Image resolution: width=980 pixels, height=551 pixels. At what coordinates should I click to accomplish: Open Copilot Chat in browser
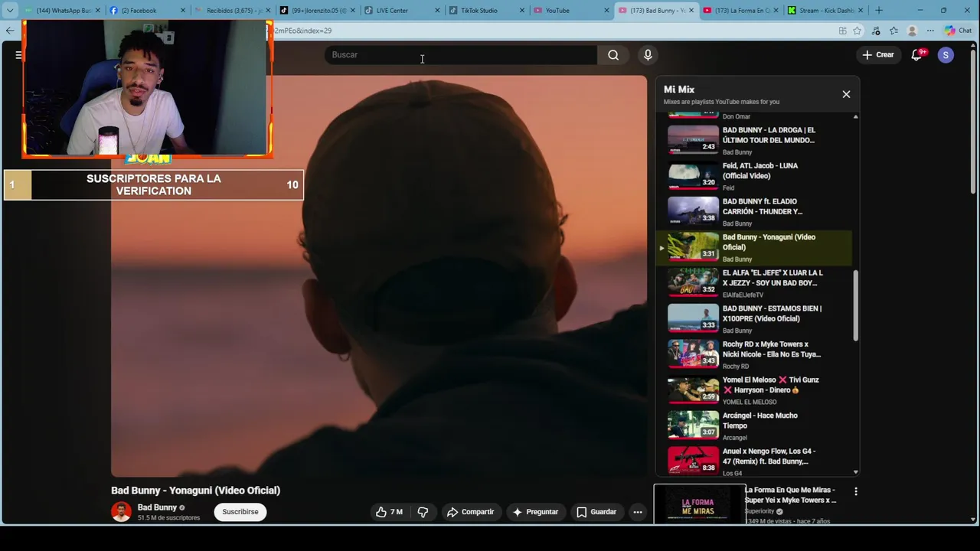[x=958, y=31]
